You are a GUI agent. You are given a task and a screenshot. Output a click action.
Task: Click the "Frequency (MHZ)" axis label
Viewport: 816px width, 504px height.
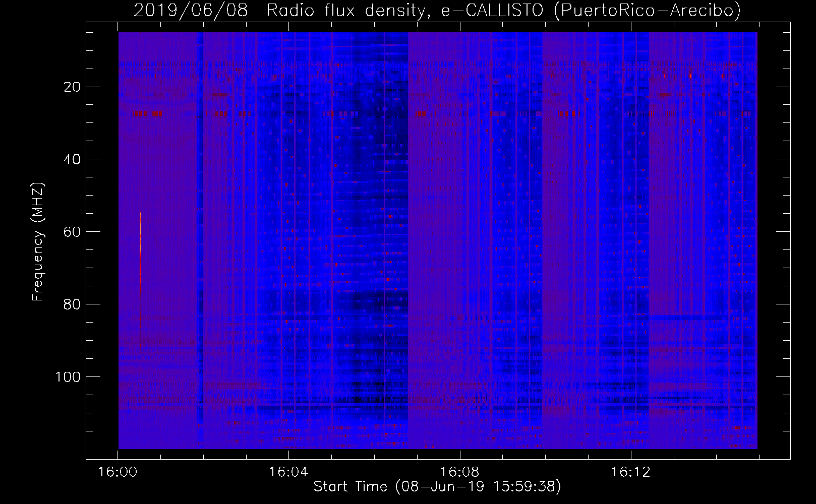click(38, 242)
